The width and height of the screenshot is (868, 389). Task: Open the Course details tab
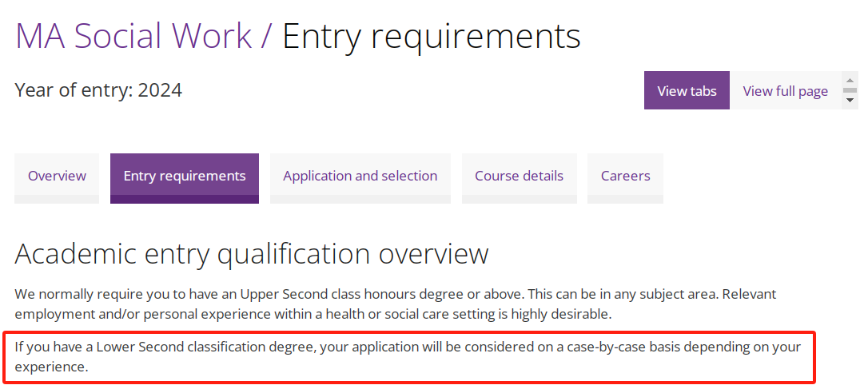519,176
